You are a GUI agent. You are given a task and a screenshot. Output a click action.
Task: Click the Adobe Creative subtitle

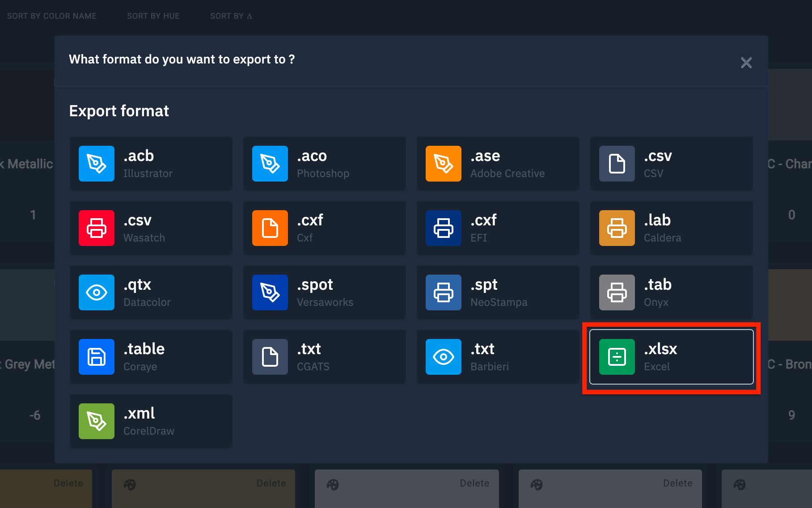click(507, 174)
